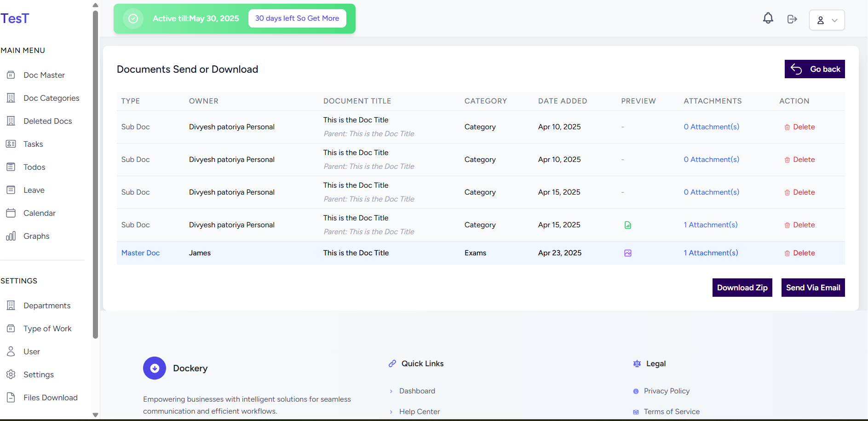Open Help Center quick link
Viewport: 868px width, 421px height.
click(420, 412)
